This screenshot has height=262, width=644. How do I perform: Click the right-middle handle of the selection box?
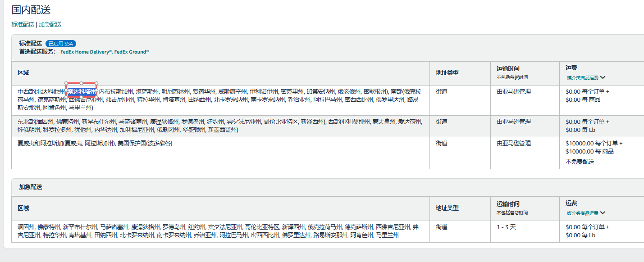(x=96, y=90)
